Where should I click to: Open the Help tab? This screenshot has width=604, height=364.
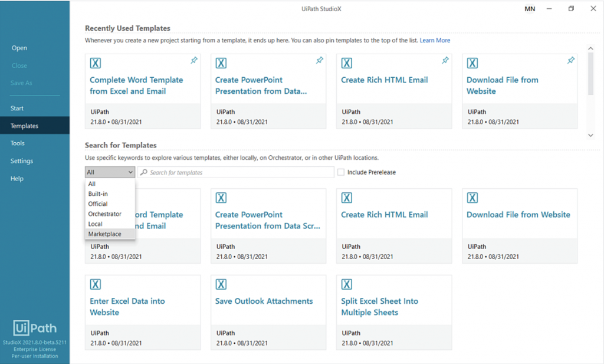tap(35, 178)
